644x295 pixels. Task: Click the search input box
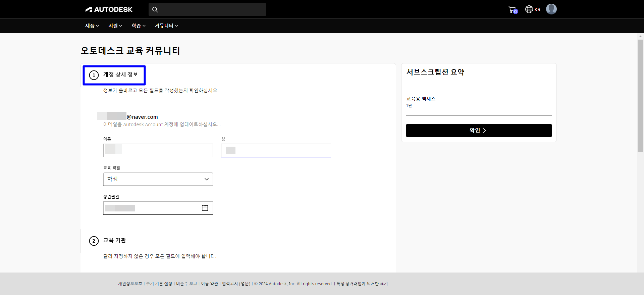207,9
